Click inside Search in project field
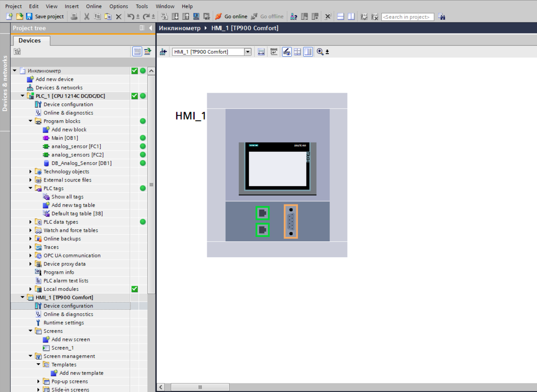The image size is (537, 392). click(x=408, y=17)
